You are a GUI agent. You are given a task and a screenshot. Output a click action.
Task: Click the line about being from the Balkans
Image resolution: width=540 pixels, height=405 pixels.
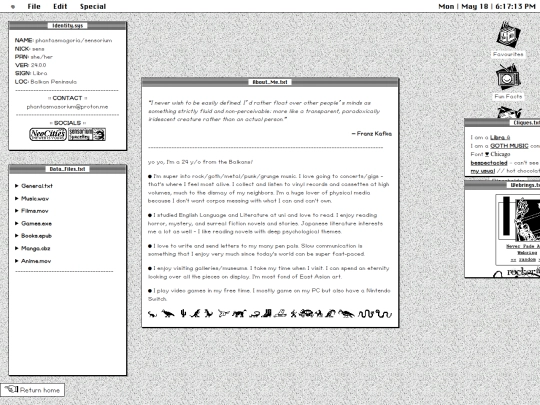click(x=200, y=162)
